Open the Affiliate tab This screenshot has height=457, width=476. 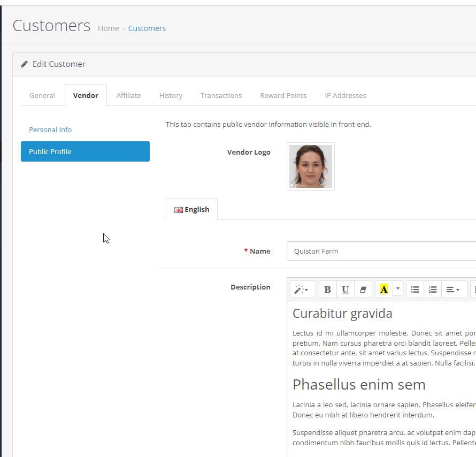[128, 95]
